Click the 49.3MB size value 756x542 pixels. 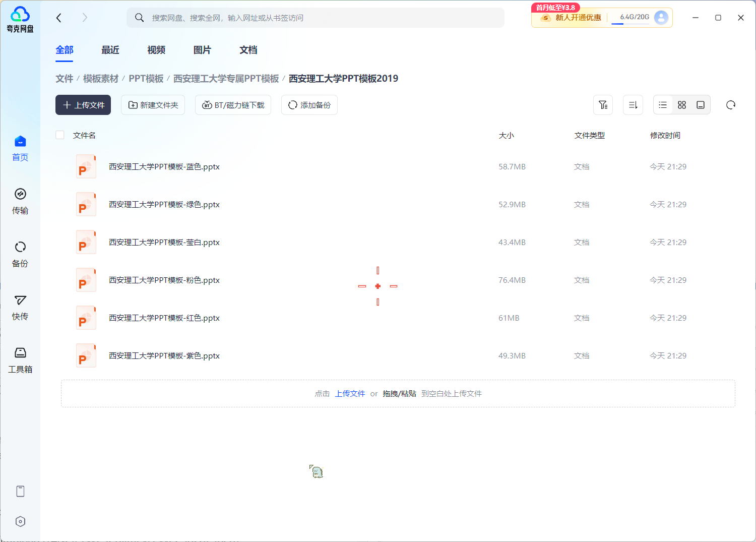(512, 355)
